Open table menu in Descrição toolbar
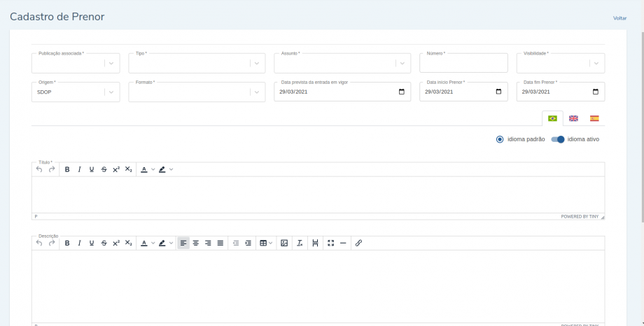 [266, 243]
